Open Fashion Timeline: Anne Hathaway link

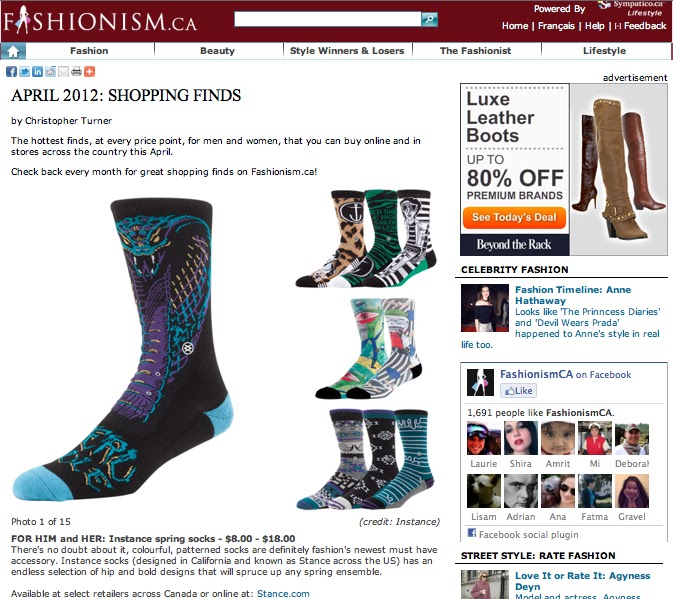tap(573, 295)
